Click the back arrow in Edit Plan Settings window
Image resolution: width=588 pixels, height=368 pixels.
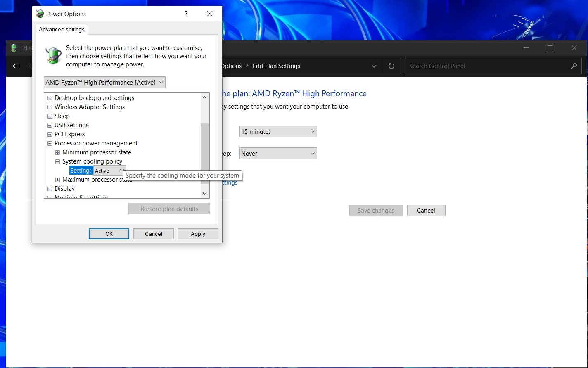(x=16, y=66)
